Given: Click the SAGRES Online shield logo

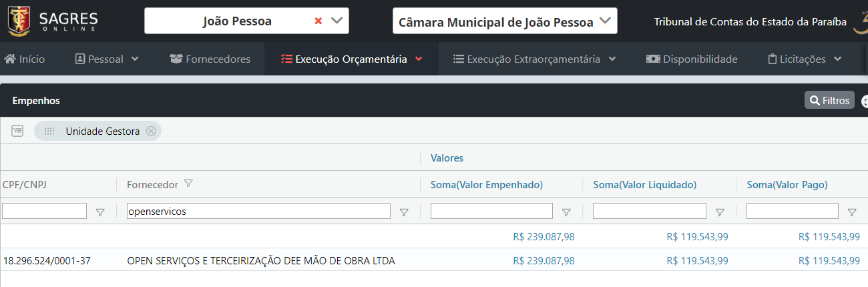Looking at the screenshot, I should coord(19,20).
